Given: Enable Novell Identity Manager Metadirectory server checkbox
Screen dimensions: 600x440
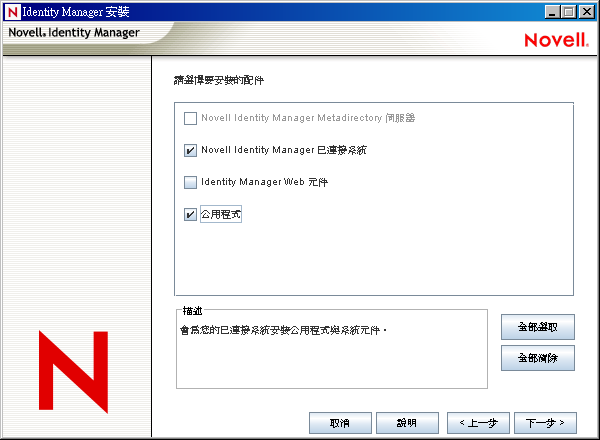Looking at the screenshot, I should [x=190, y=118].
